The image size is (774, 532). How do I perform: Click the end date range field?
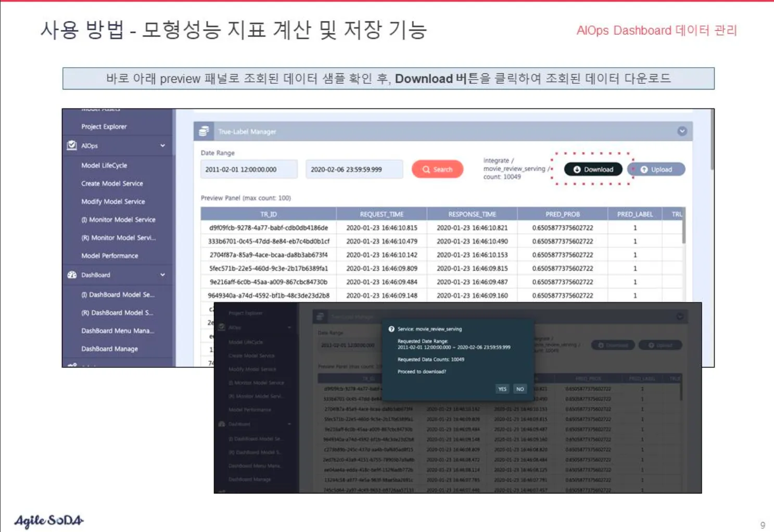tap(354, 170)
